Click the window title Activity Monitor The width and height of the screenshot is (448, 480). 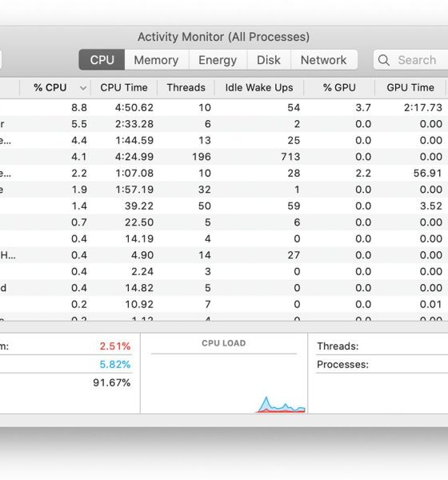pos(223,37)
